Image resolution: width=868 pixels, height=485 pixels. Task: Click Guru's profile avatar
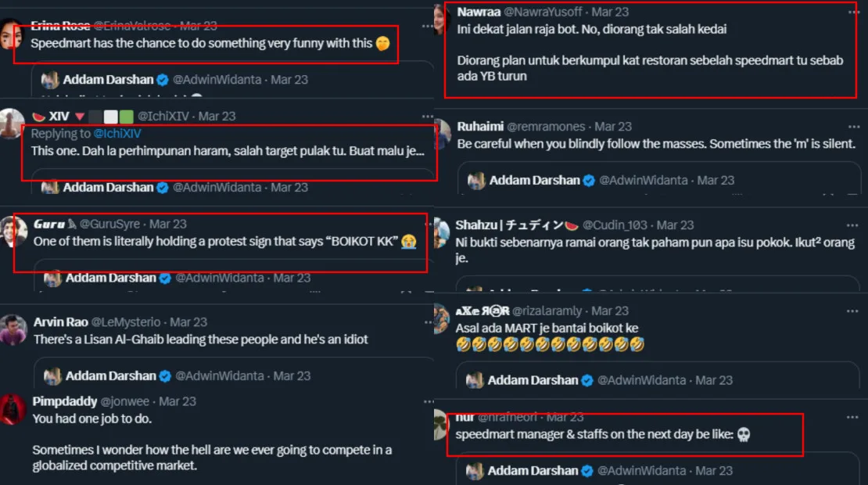point(13,232)
